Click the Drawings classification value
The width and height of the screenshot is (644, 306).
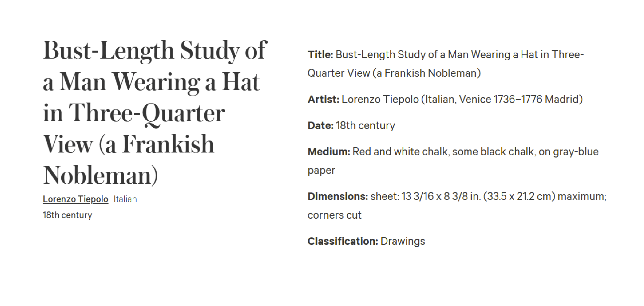coord(403,241)
